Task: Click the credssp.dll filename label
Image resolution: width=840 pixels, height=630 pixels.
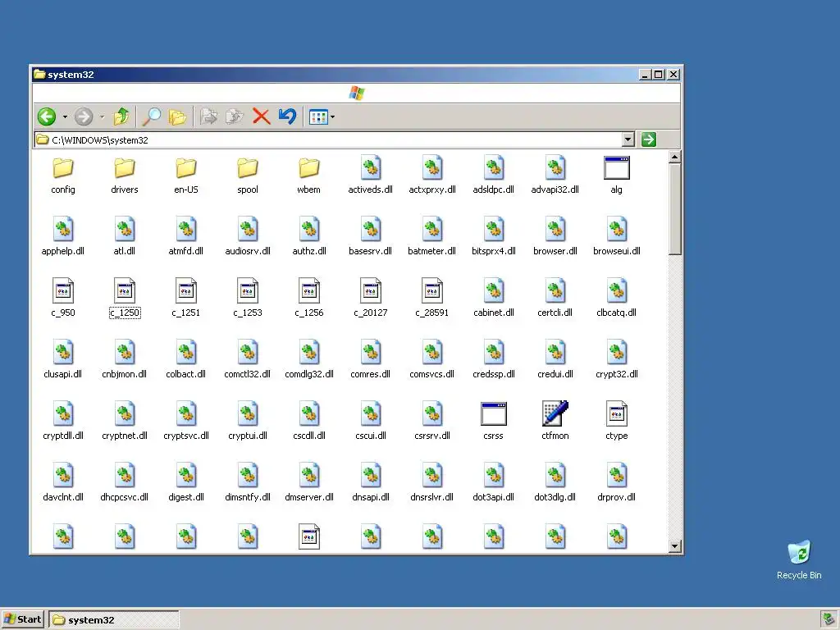Action: pyautogui.click(x=493, y=374)
